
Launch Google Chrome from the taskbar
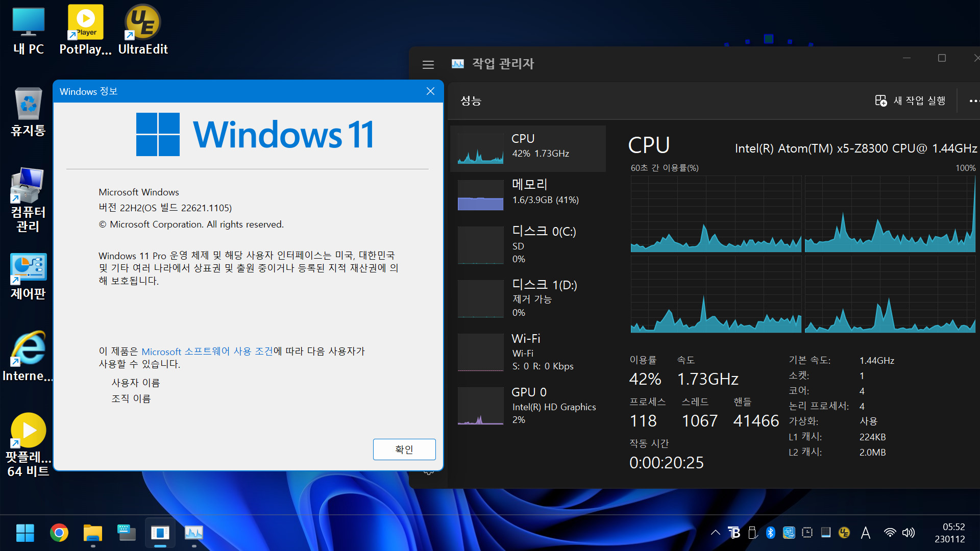tap(59, 533)
